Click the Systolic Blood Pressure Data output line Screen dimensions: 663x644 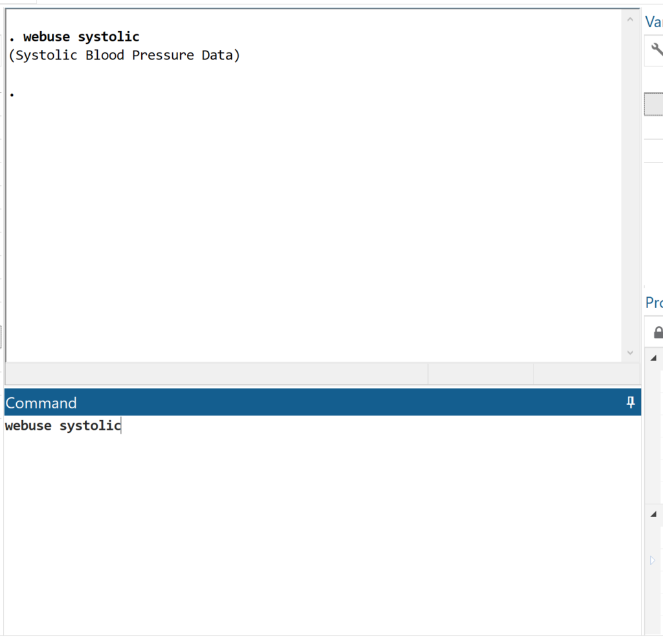click(123, 54)
